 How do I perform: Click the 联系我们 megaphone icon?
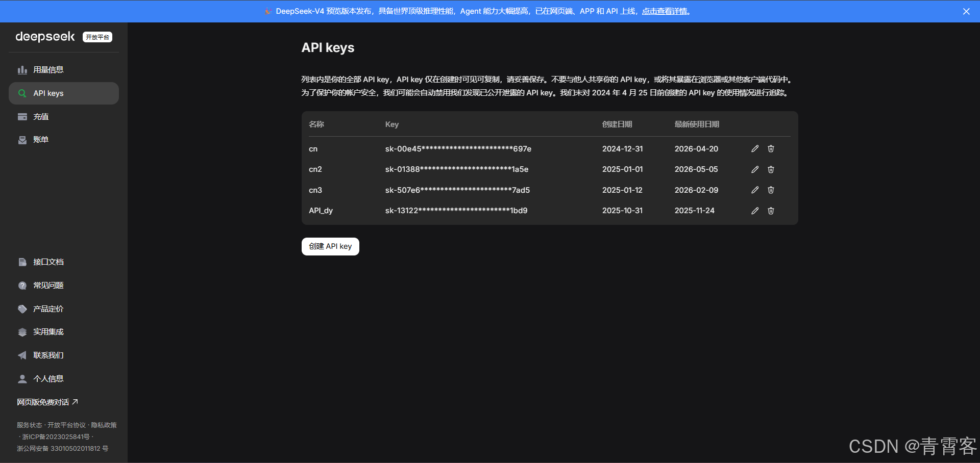pos(22,355)
